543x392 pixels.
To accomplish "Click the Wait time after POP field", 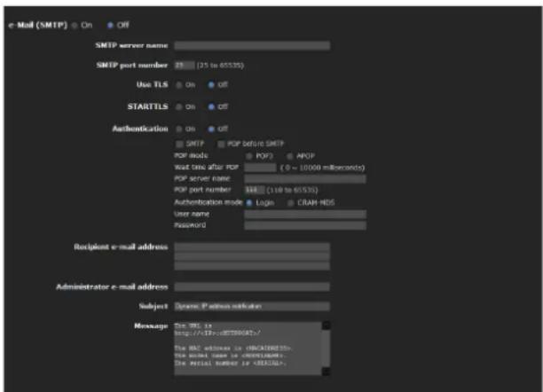I will (x=261, y=168).
